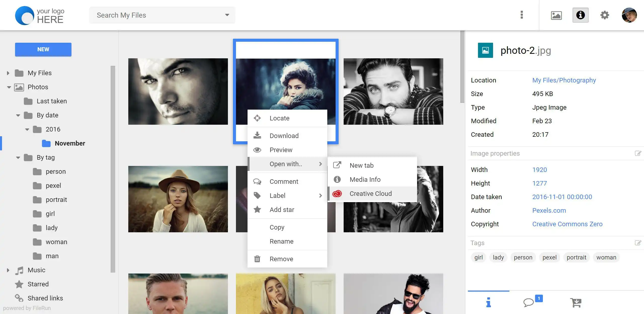
Task: Click the Download icon in context menu
Action: [x=257, y=135]
